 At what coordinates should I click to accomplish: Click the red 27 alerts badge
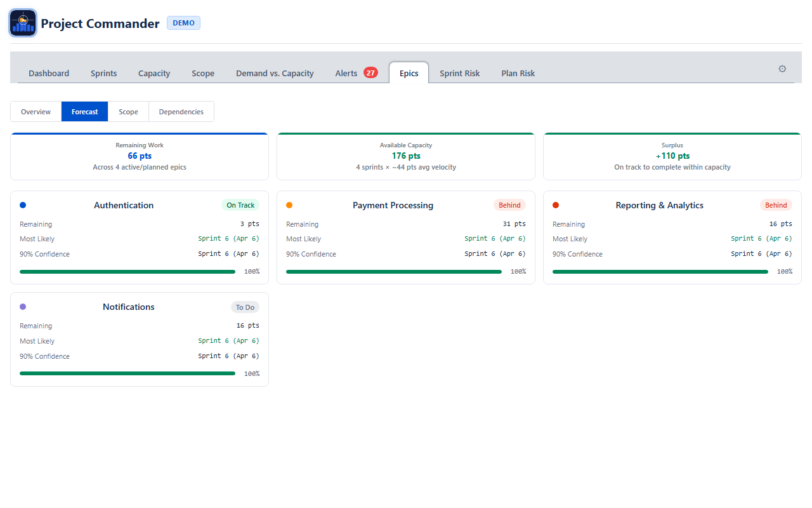click(x=370, y=73)
